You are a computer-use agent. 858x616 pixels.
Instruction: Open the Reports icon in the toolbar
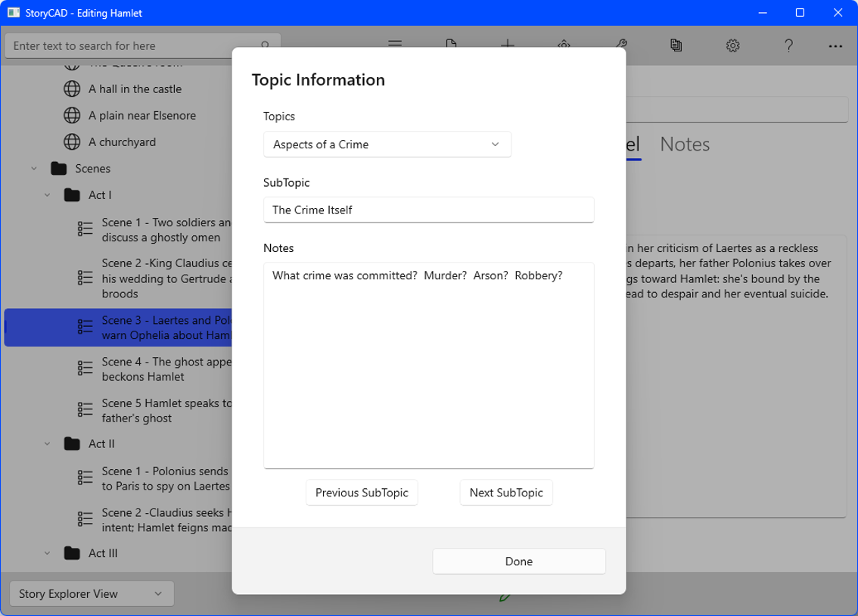tap(676, 45)
